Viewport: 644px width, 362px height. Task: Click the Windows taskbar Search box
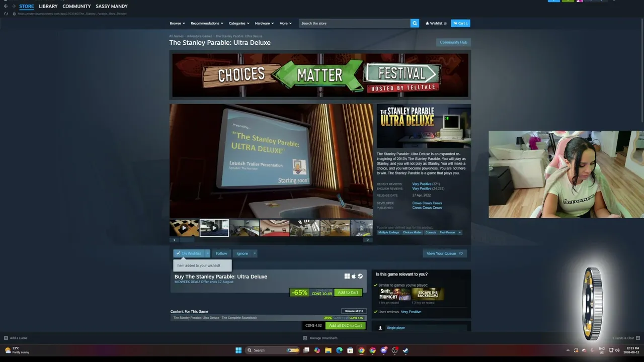[x=272, y=350]
